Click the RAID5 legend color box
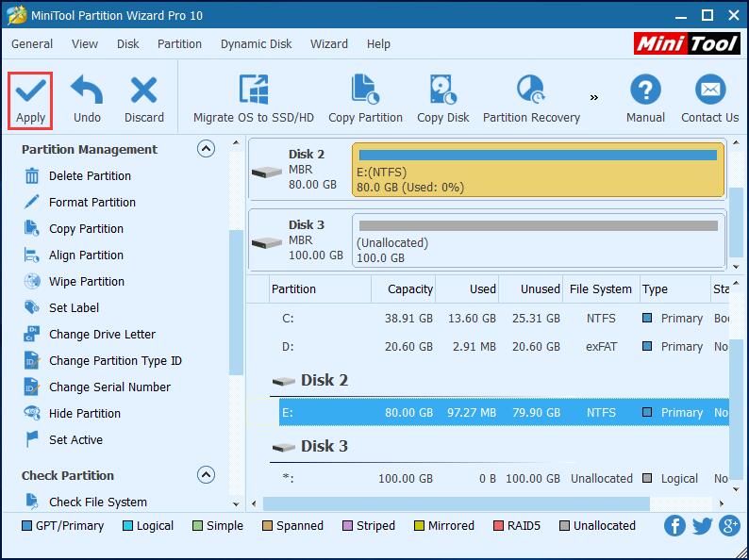The width and height of the screenshot is (749, 560). pos(498,526)
